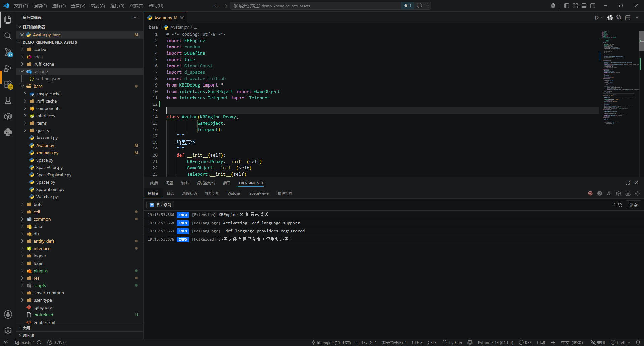The image size is (644, 346).
Task: Expand the components folder
Action: coord(25,108)
